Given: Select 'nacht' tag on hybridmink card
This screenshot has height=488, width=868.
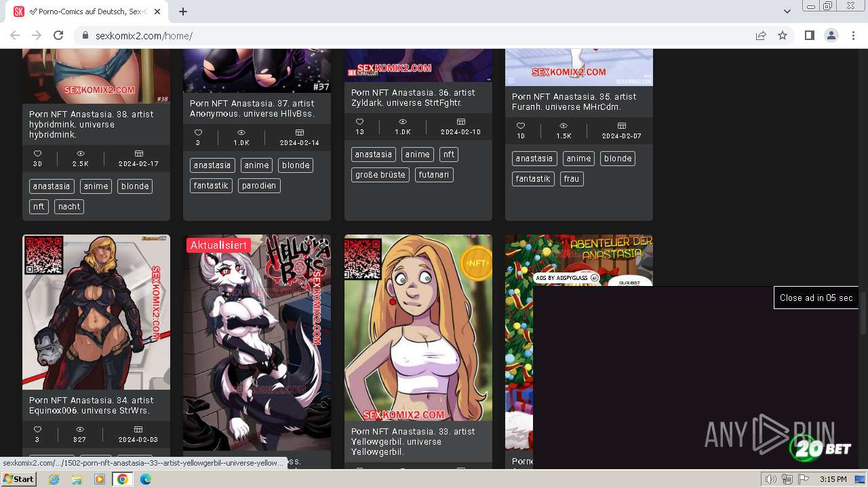Looking at the screenshot, I should (x=69, y=207).
